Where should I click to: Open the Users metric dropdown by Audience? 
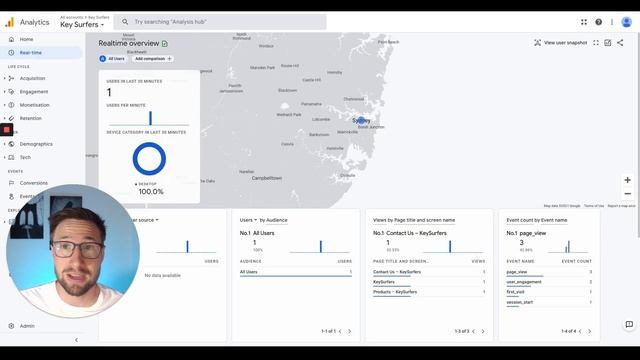click(248, 220)
